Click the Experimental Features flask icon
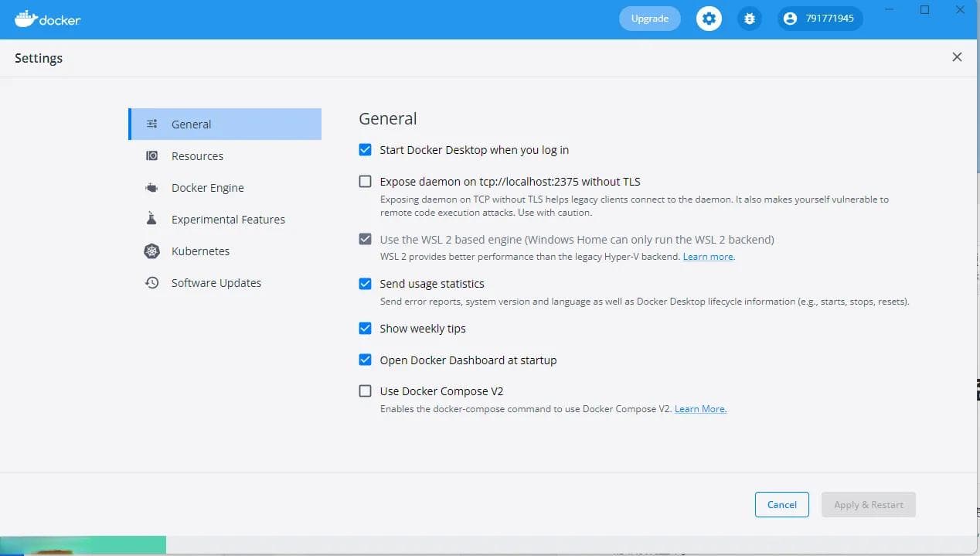This screenshot has width=980, height=556. [x=152, y=219]
